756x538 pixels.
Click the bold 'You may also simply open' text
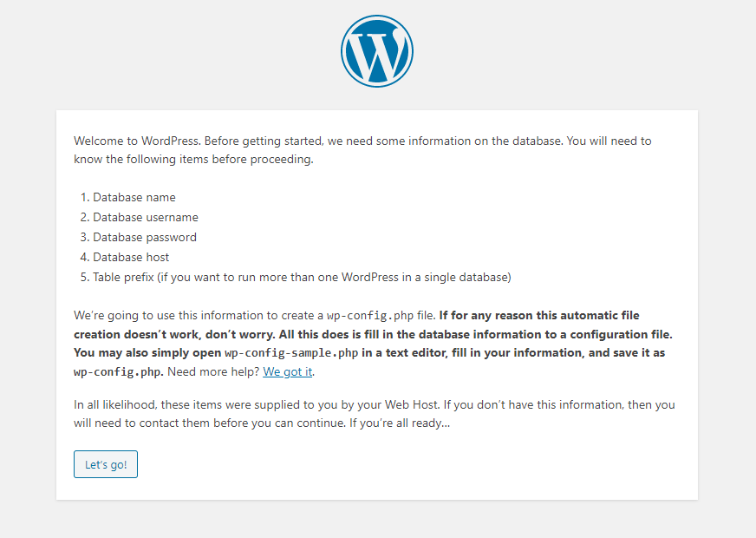[x=147, y=352]
